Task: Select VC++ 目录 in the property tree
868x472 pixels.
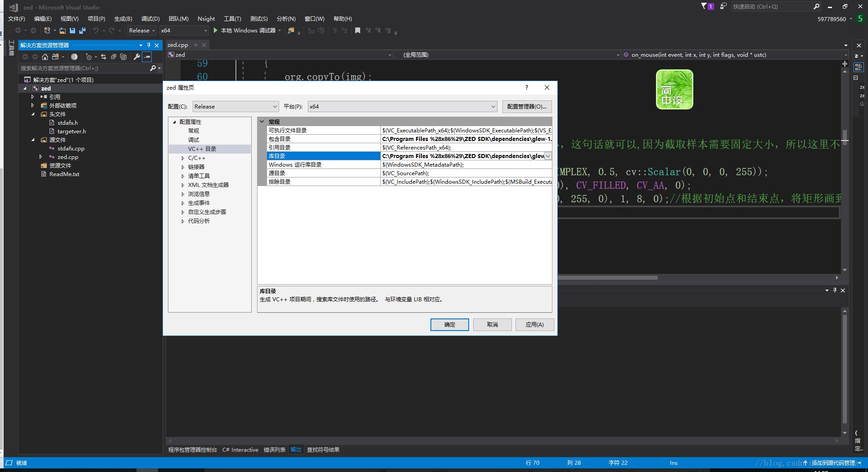Action: 202,149
